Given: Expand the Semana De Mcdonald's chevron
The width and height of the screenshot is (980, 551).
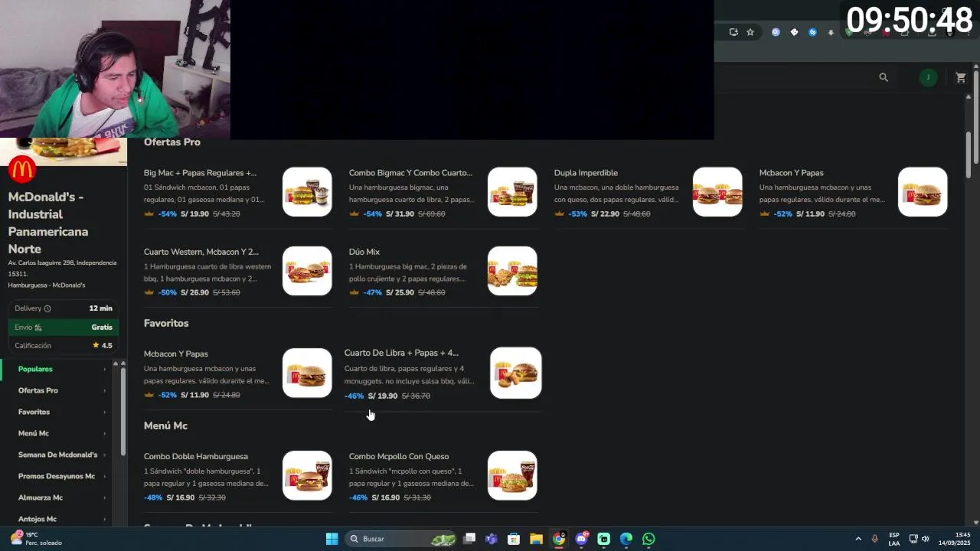Looking at the screenshot, I should [x=105, y=455].
